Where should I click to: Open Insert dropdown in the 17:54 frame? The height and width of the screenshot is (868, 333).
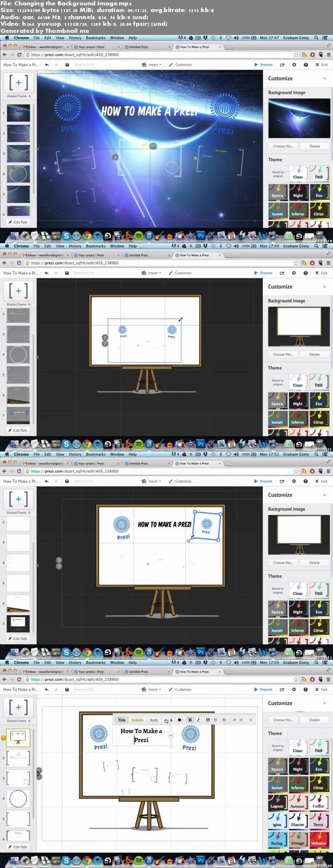point(152,689)
